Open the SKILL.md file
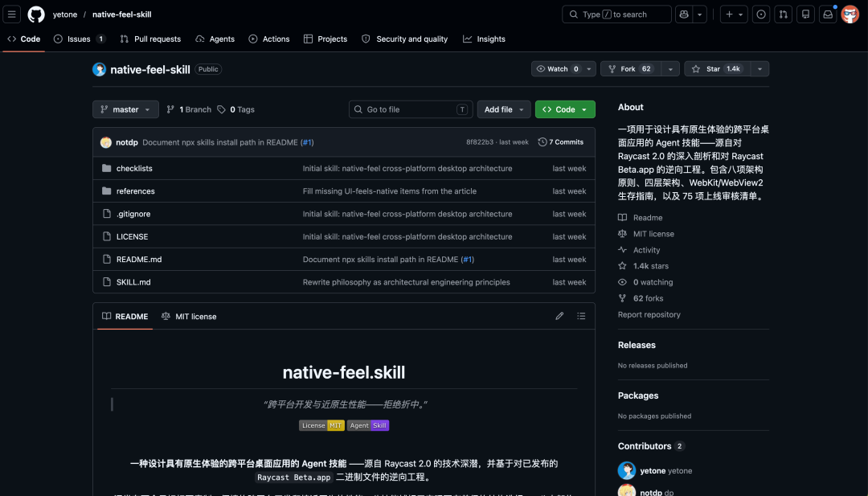Viewport: 868px width, 496px height. tap(133, 282)
